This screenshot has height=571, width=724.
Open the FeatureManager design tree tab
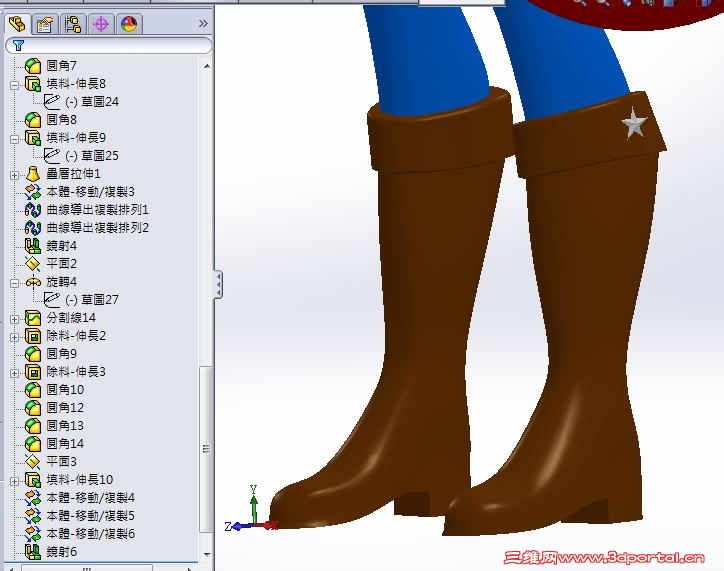18,24
